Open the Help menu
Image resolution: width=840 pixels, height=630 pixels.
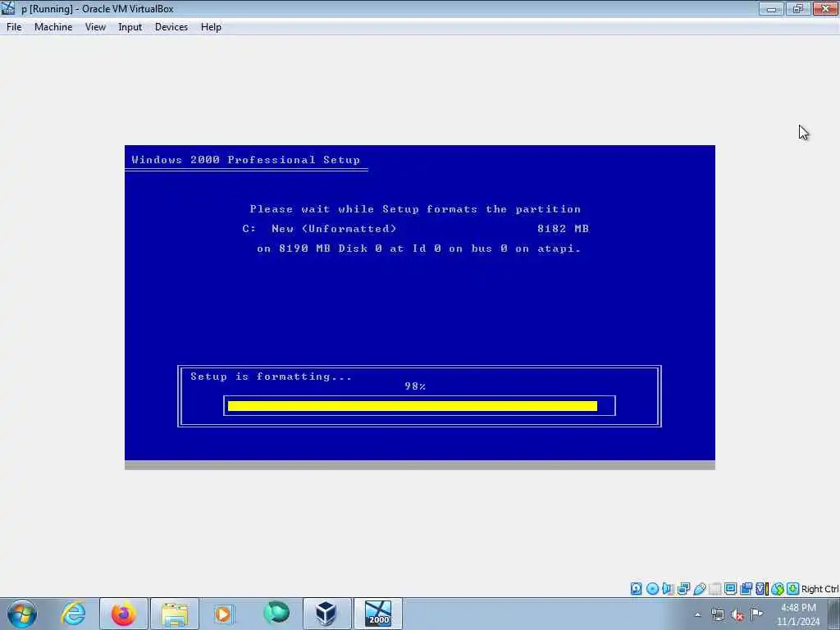point(211,27)
